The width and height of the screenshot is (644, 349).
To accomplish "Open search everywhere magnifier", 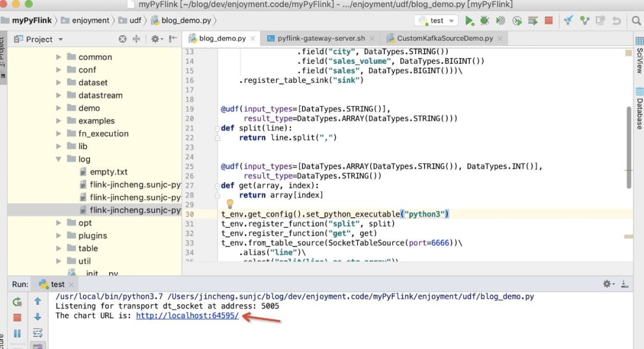I will [636, 20].
